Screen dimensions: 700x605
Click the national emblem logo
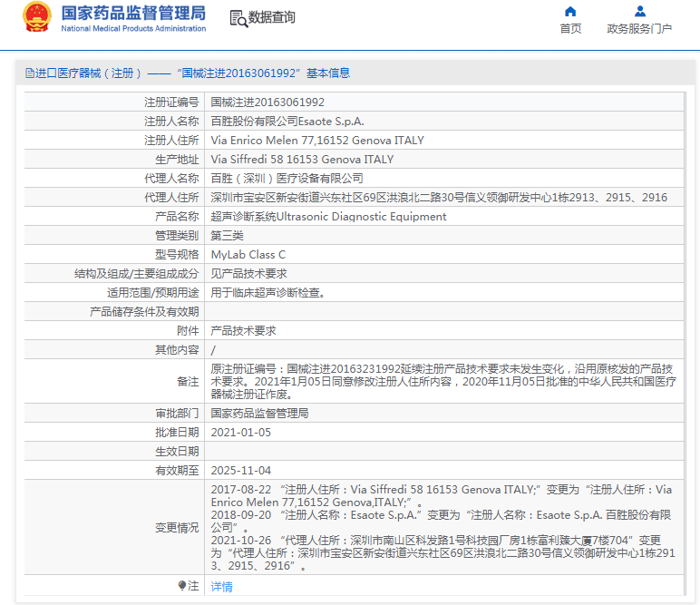[x=37, y=17]
